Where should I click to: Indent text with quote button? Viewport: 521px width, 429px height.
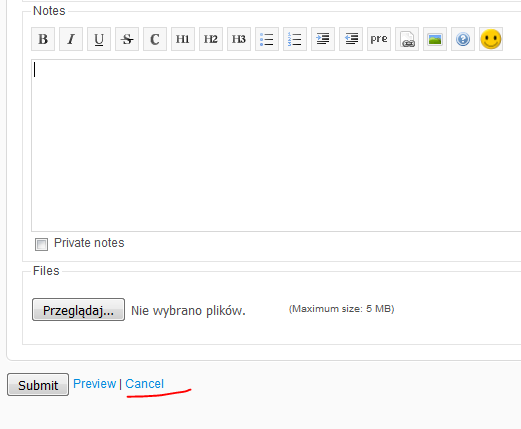[x=323, y=39]
